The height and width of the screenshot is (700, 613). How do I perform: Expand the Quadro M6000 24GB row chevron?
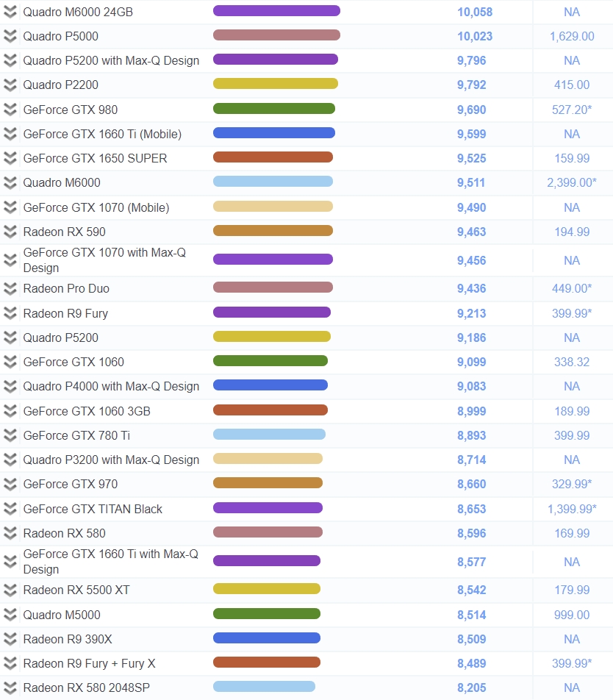click(10, 12)
